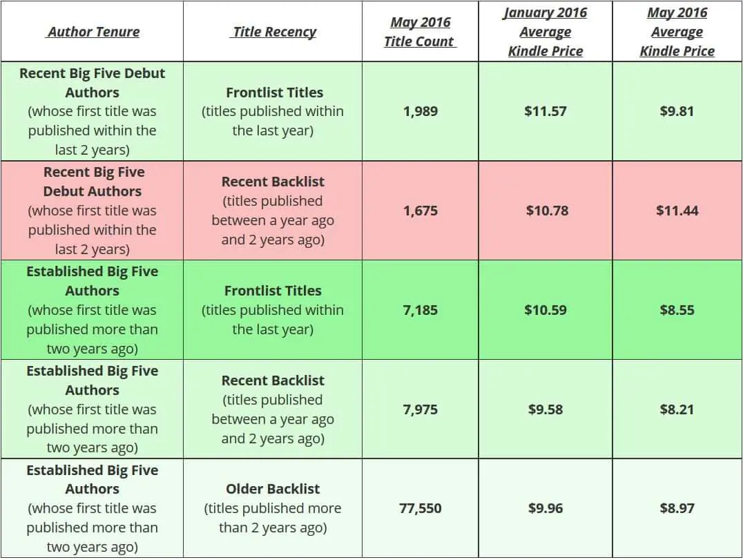Click January 2016 Average Kindle Price header

(545, 32)
